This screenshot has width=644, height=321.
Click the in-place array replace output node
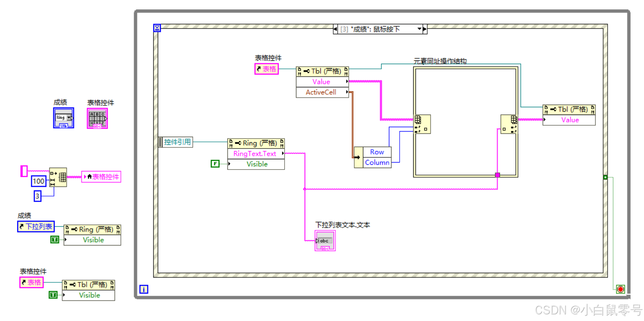(x=509, y=124)
